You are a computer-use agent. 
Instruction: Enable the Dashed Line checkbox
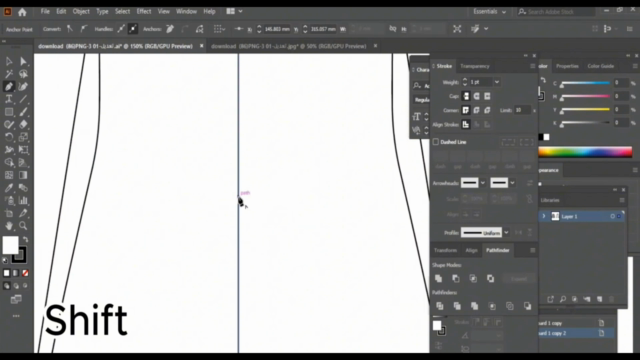point(436,142)
